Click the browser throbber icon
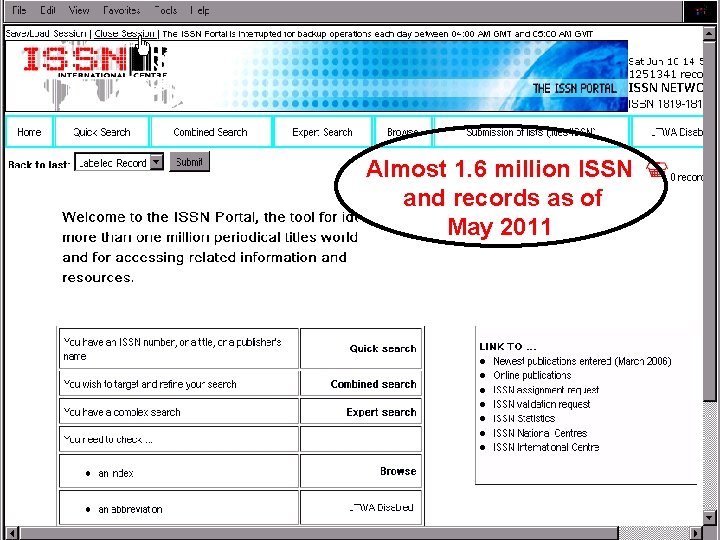The height and width of the screenshot is (540, 720). point(700,11)
